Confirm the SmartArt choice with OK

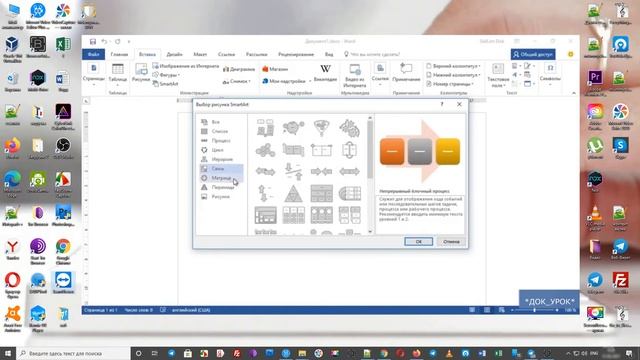pyautogui.click(x=418, y=242)
